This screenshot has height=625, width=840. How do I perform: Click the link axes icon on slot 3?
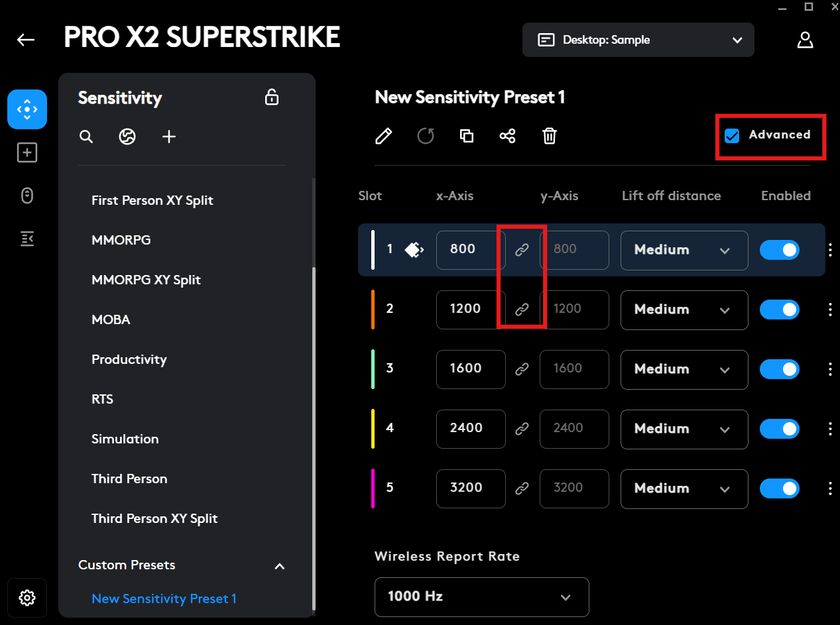[x=522, y=369]
